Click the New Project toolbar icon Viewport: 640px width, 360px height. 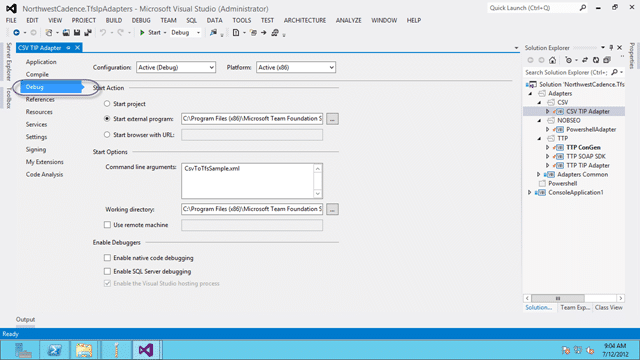pyautogui.click(x=49, y=33)
